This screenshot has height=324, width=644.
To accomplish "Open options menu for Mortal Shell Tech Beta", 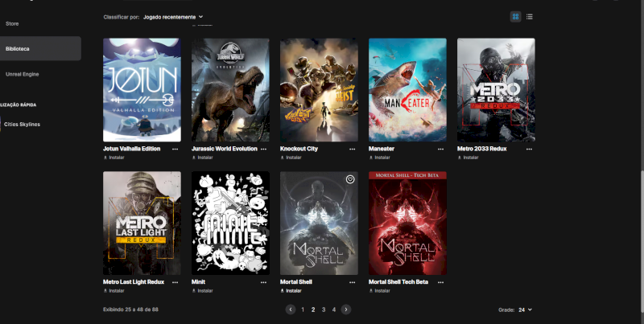I will tap(440, 281).
